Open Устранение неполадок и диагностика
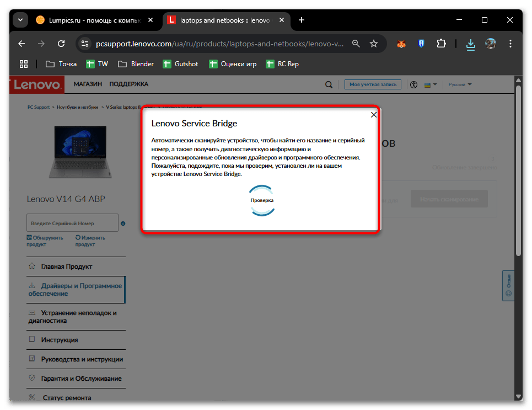This screenshot has height=410, width=532. pos(76,317)
